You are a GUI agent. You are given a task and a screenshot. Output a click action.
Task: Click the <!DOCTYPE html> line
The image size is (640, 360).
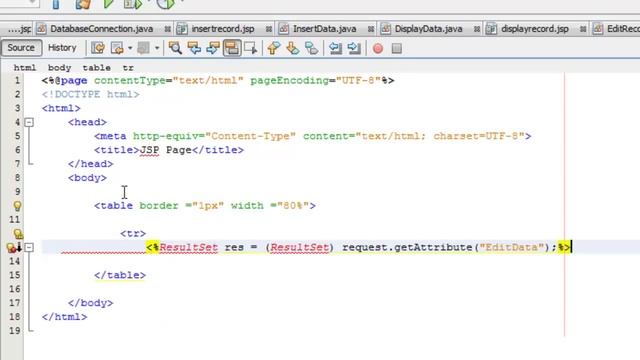[91, 94]
